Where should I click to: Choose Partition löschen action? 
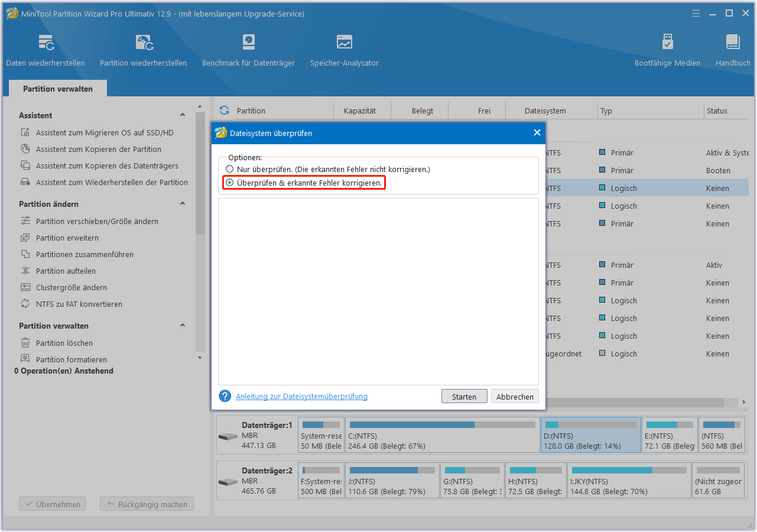coord(64,343)
